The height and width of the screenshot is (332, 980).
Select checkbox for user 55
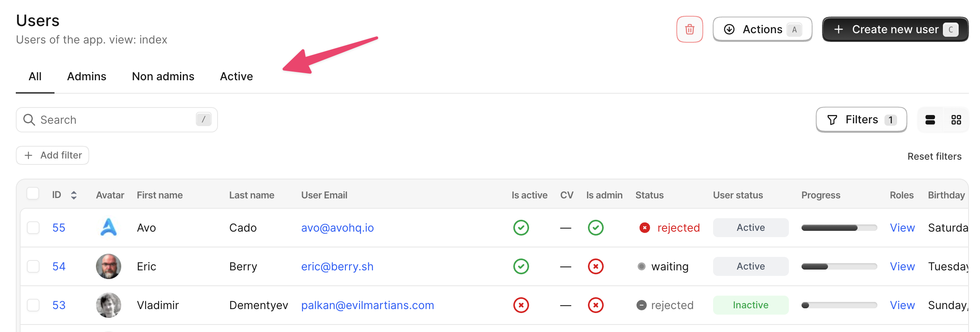[33, 228]
